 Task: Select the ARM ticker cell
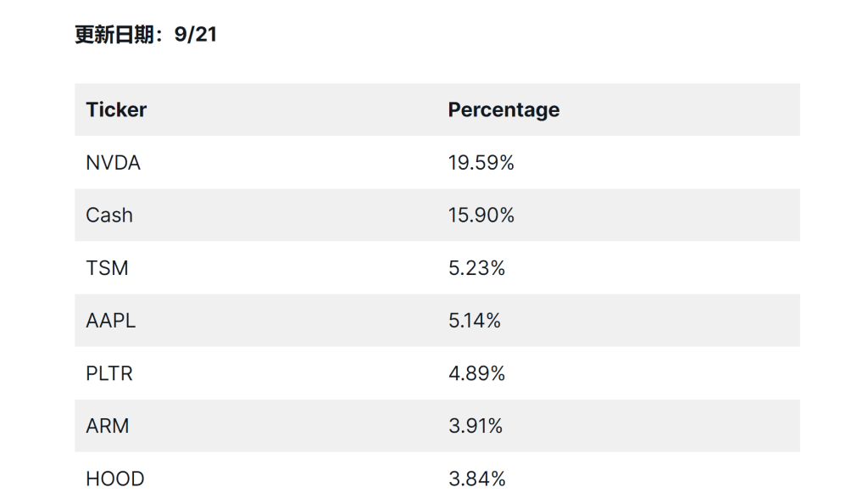[x=108, y=426]
